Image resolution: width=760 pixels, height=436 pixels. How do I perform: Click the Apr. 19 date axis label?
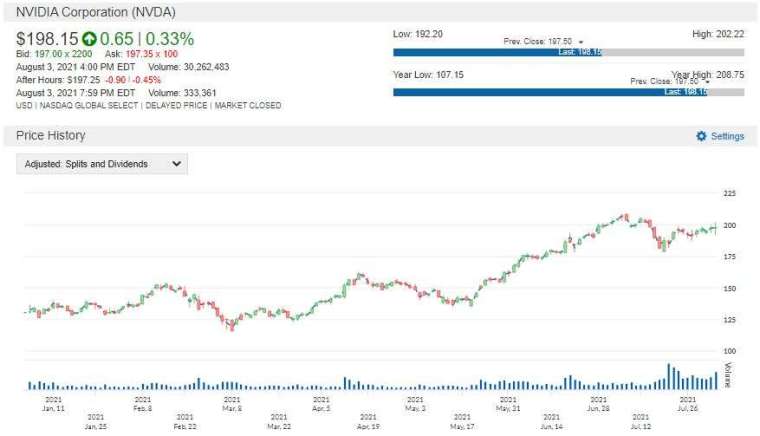tap(368, 422)
